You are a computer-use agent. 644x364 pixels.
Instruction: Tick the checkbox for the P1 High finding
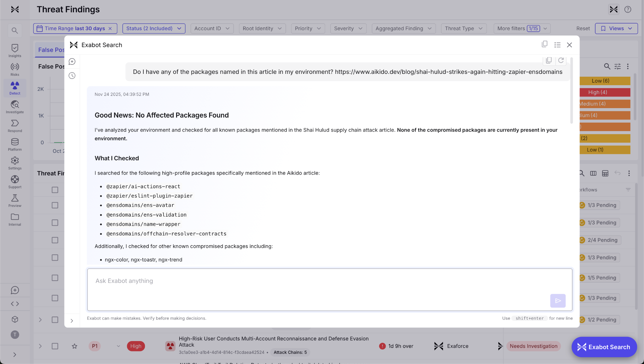tap(55, 346)
